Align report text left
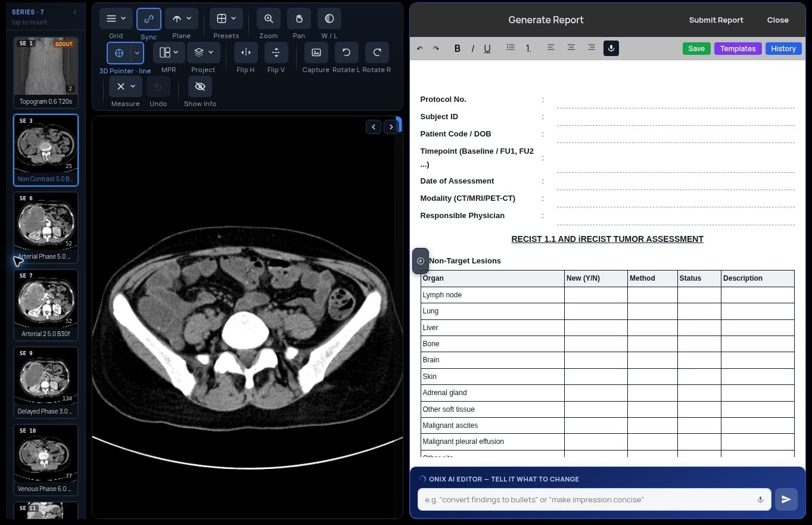The height and width of the screenshot is (525, 812). pos(551,48)
